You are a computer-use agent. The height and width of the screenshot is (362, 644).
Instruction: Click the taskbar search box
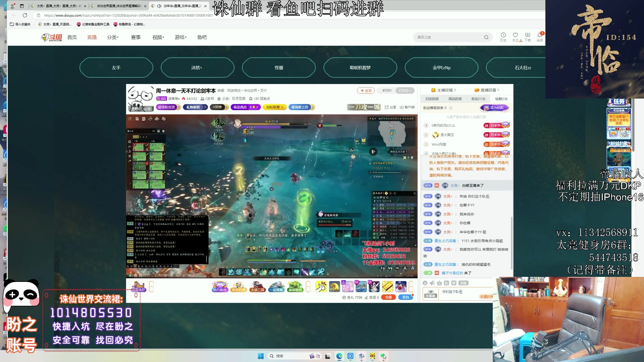point(294,356)
